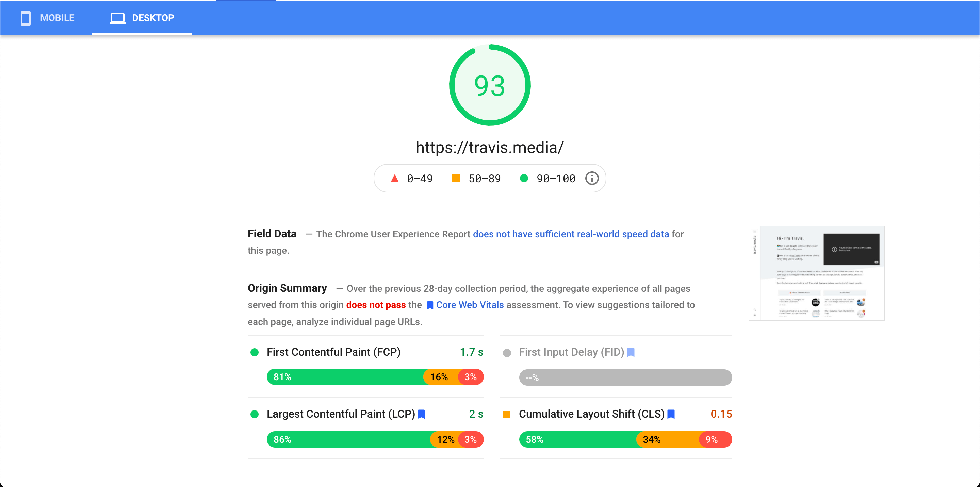Click the 93 performance score gauge
Screen dimensions: 980x487
[x=490, y=85]
